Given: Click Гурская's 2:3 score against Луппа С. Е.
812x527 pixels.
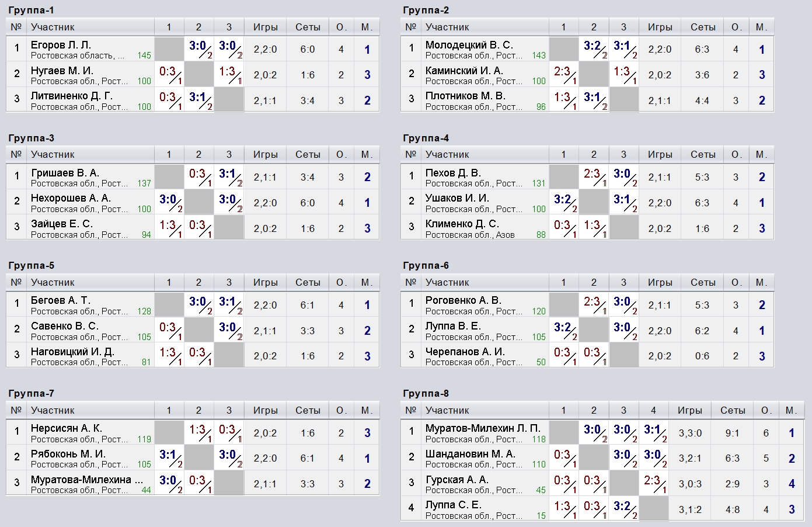Looking at the screenshot, I should 653,483.
